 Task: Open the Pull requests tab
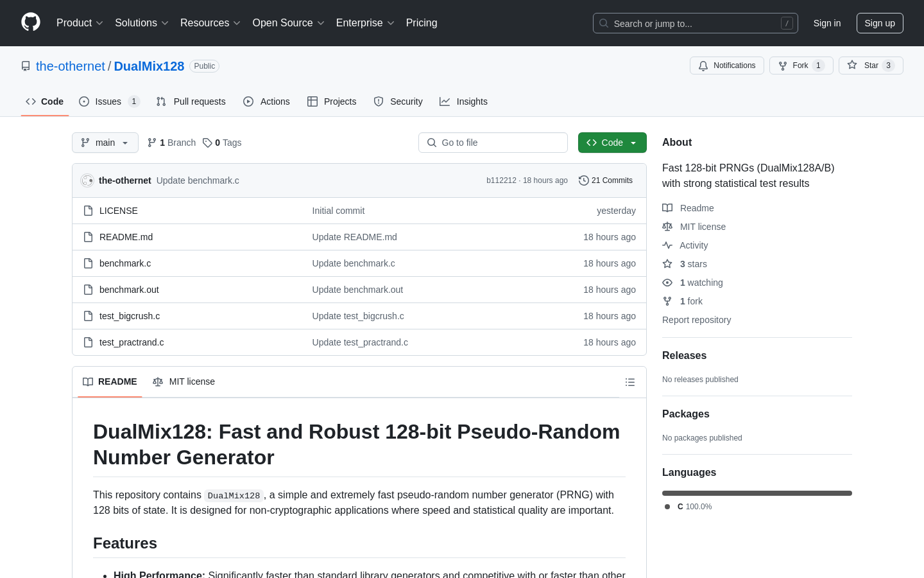pos(191,101)
